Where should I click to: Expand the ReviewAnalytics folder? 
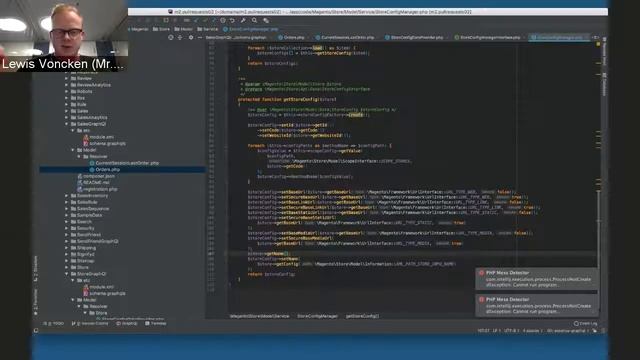point(67,85)
